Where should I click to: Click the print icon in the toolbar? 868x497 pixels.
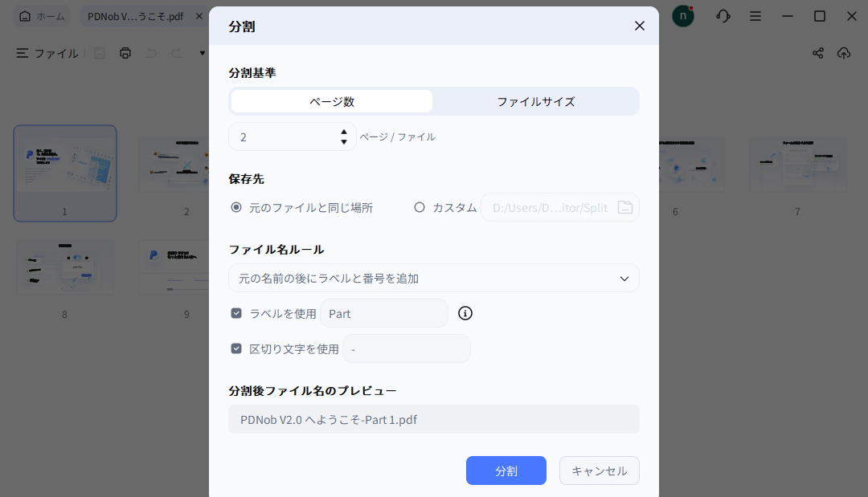126,52
